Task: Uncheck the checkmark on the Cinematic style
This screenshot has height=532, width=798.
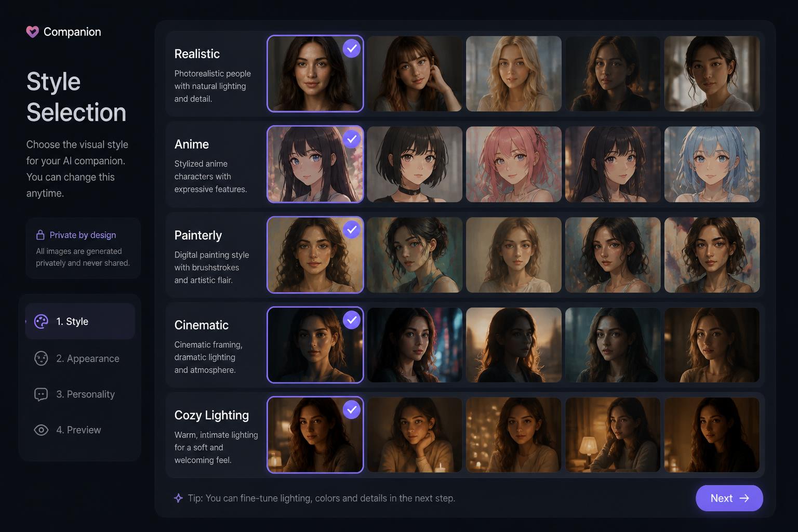Action: pyautogui.click(x=352, y=320)
